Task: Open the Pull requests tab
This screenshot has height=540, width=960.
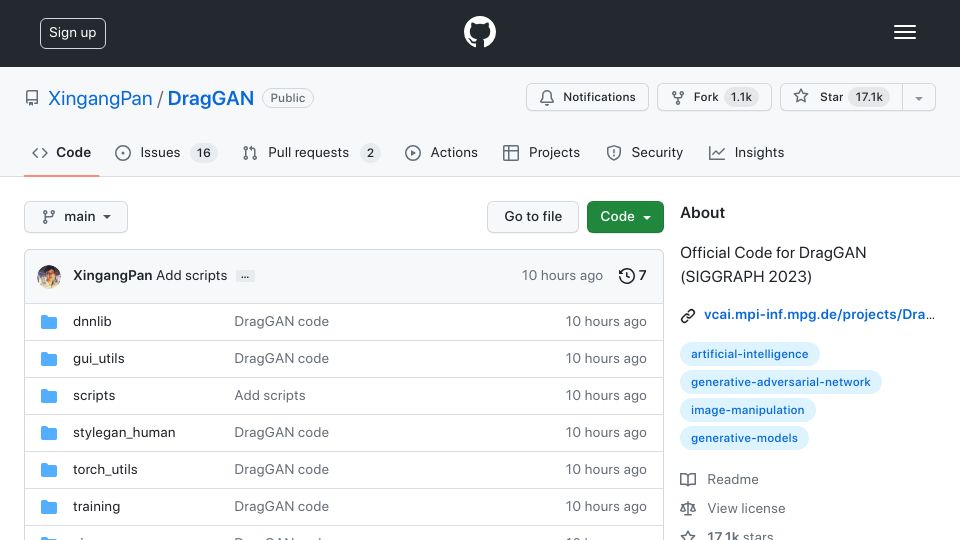Action: [310, 152]
